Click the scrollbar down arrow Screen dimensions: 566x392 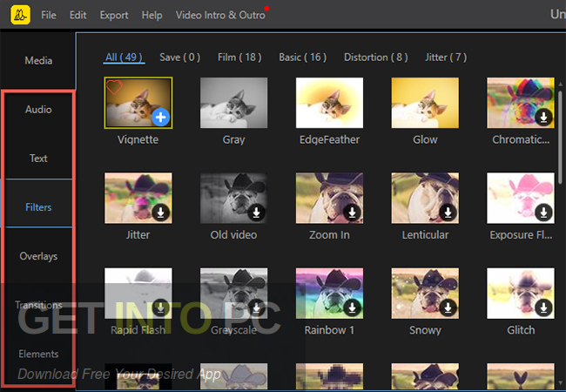pyautogui.click(x=560, y=383)
